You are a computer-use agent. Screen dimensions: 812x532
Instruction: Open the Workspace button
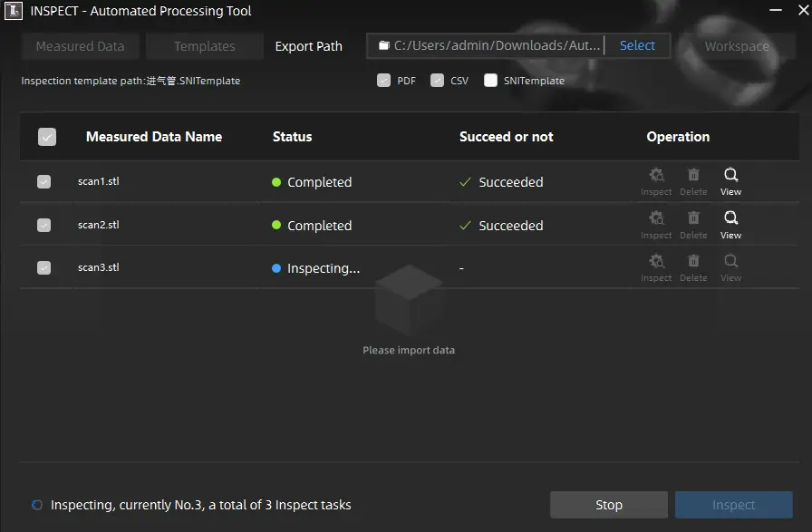coord(737,46)
